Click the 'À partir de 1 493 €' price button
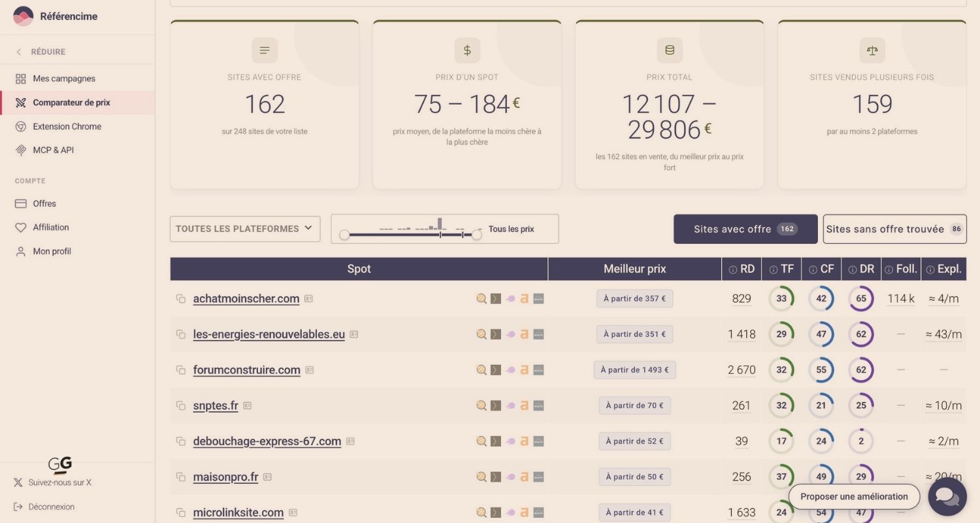Screen dimensions: 980x523 tap(634, 370)
